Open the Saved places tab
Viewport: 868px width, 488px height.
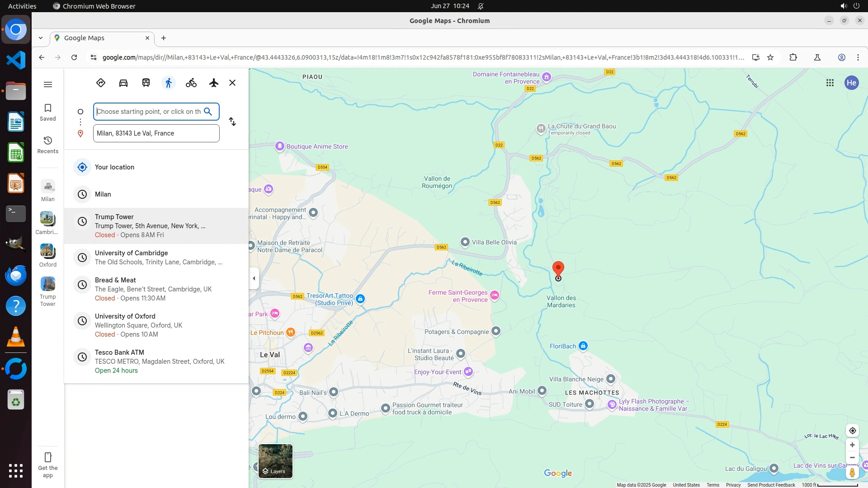point(48,112)
